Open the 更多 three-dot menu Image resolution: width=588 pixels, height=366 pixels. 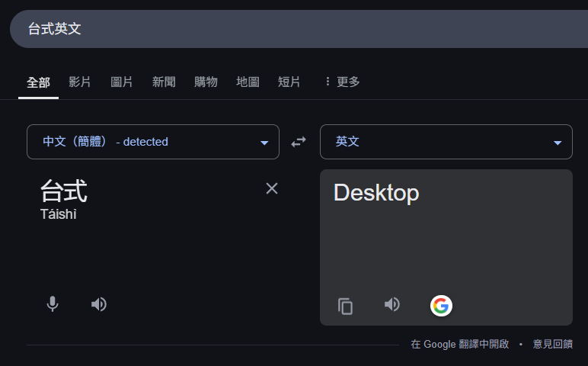click(343, 82)
